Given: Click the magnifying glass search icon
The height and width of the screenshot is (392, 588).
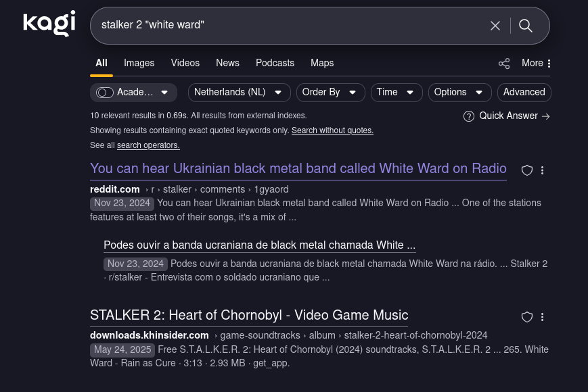Looking at the screenshot, I should pos(526,26).
